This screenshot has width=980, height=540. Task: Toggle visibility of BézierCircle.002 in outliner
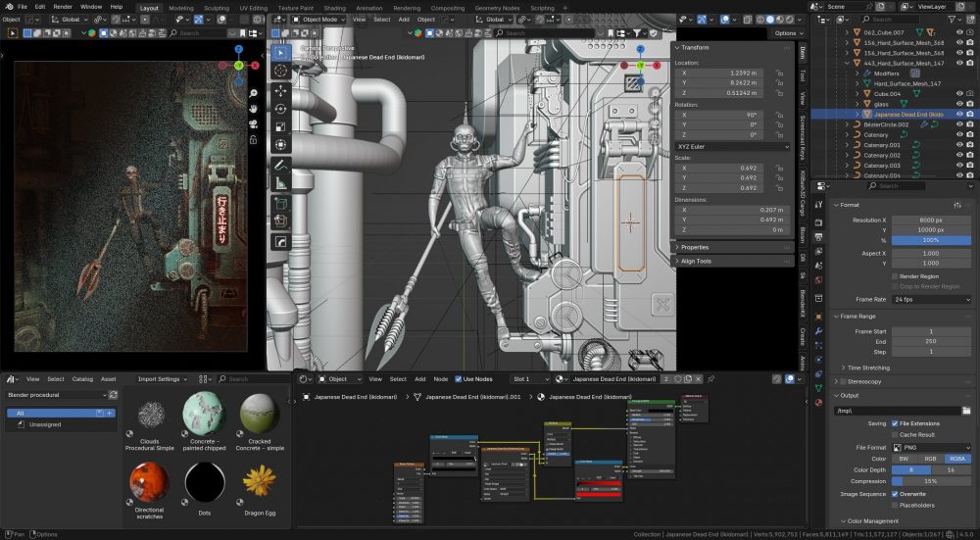pyautogui.click(x=960, y=124)
